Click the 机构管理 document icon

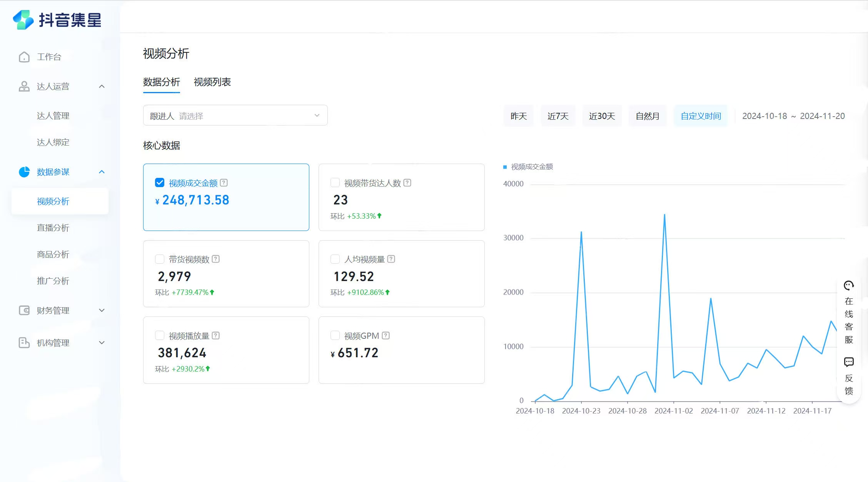[x=24, y=343]
